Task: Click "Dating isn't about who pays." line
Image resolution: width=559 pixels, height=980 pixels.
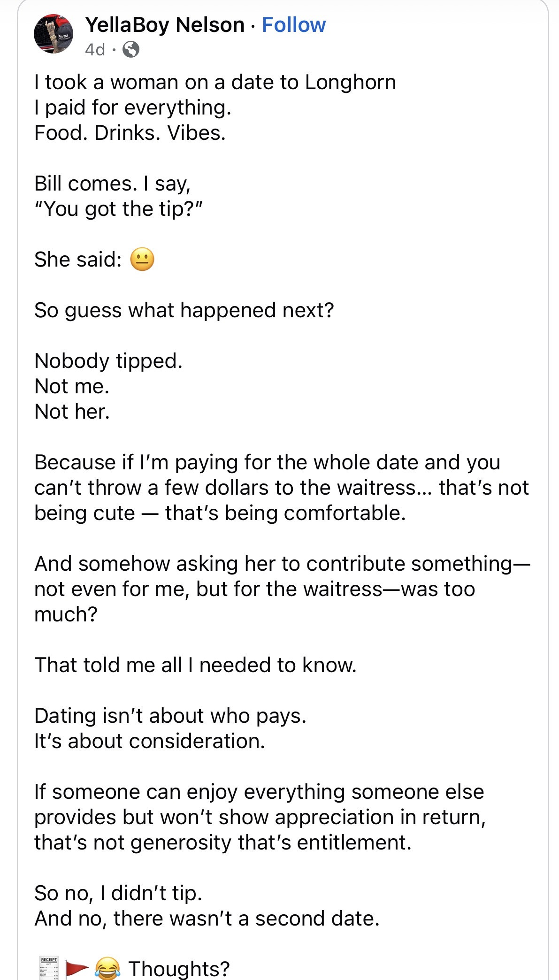Action: [x=170, y=716]
